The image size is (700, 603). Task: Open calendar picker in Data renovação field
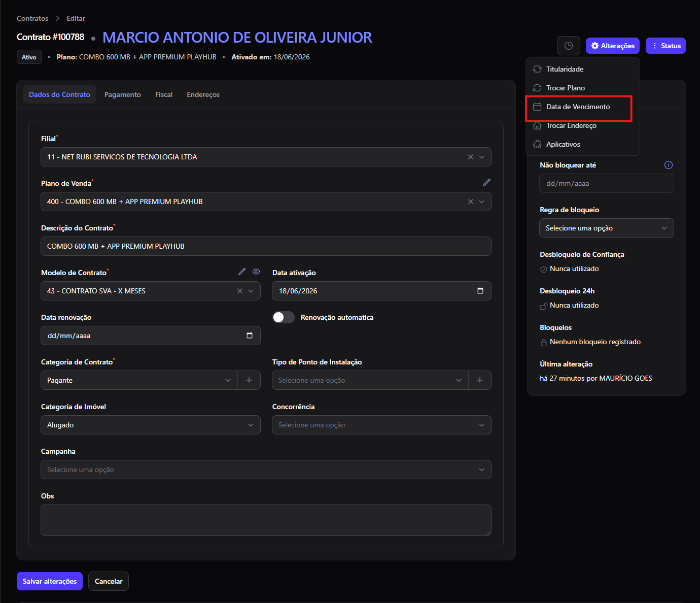coord(250,336)
